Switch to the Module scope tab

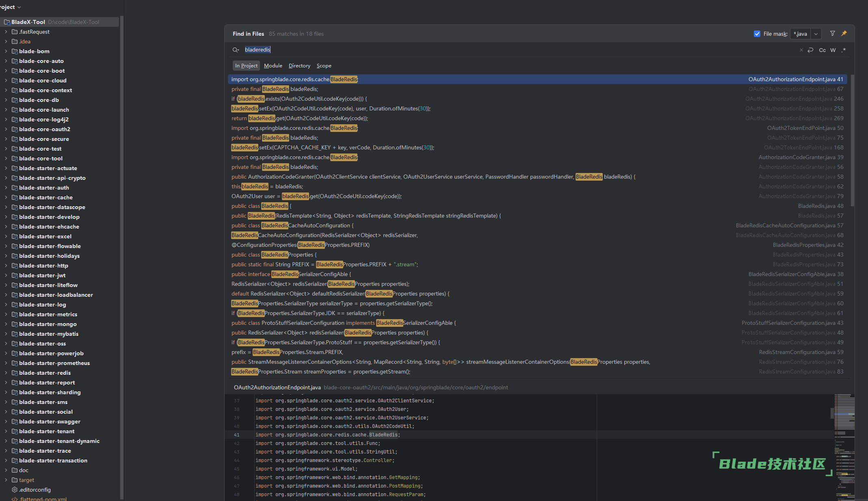point(273,66)
